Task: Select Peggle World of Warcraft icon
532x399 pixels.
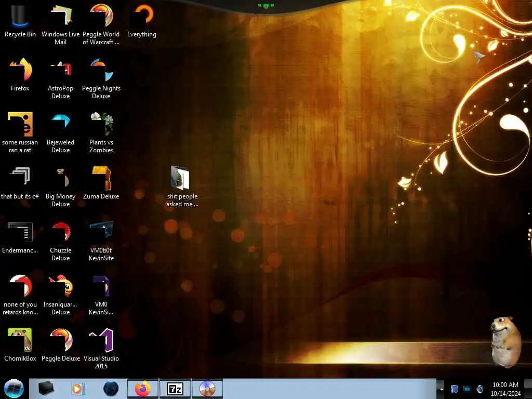Action: coord(101,24)
